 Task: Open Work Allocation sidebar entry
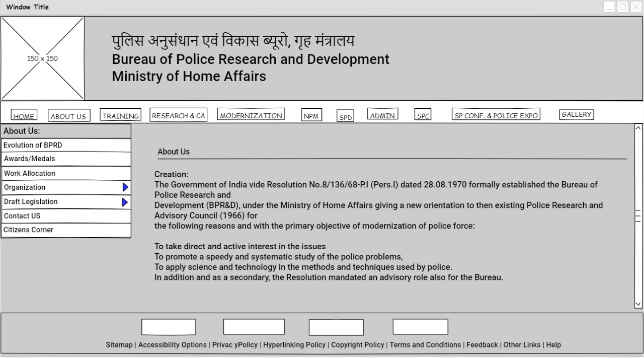coord(66,173)
